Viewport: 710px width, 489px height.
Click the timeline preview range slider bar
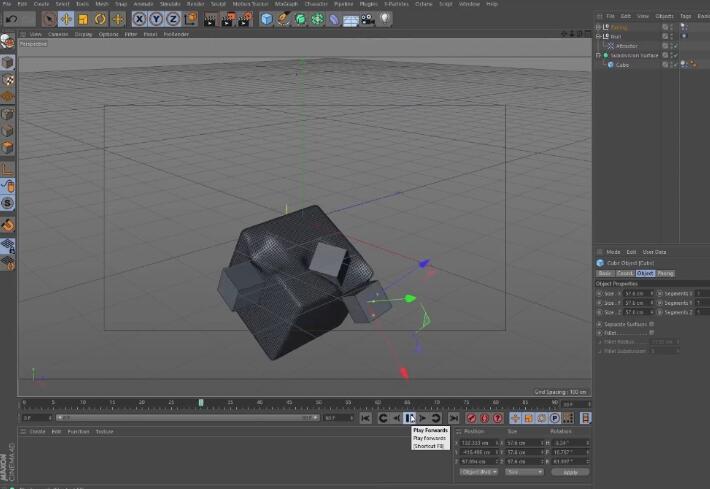coord(187,417)
